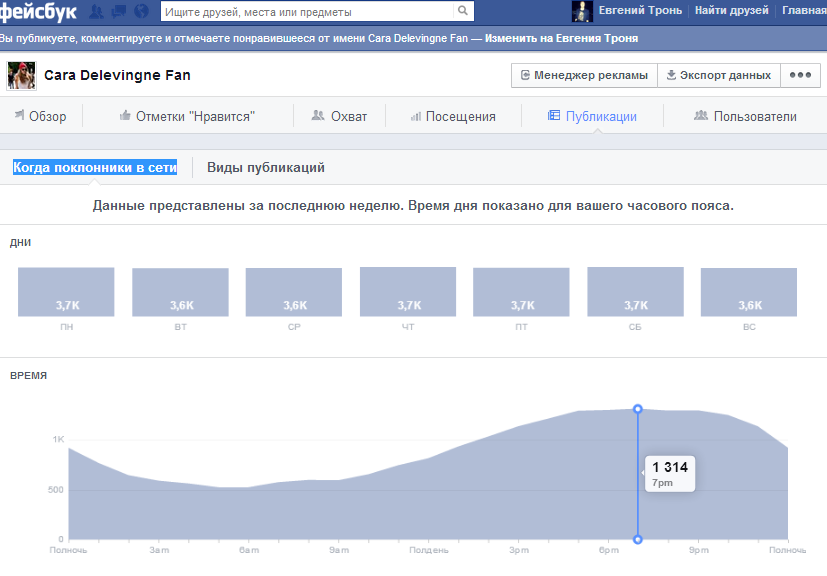Select the Пользователи tab
Image resolution: width=827 pixels, height=576 pixels.
click(x=745, y=116)
